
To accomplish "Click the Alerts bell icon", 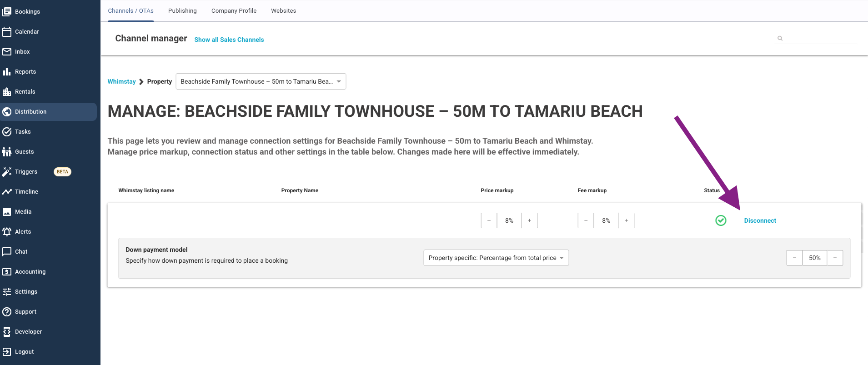I will click(x=7, y=232).
